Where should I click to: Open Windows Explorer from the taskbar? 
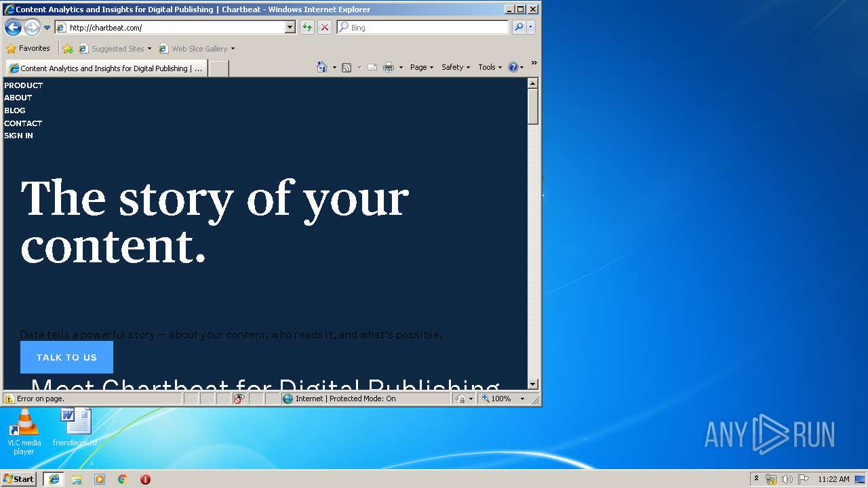tap(77, 479)
